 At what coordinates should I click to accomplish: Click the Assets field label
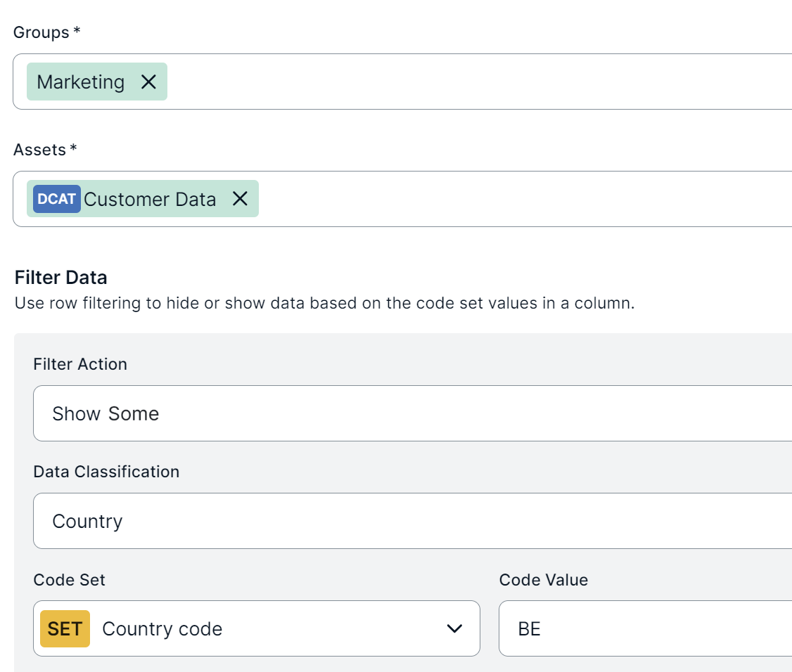click(x=39, y=150)
